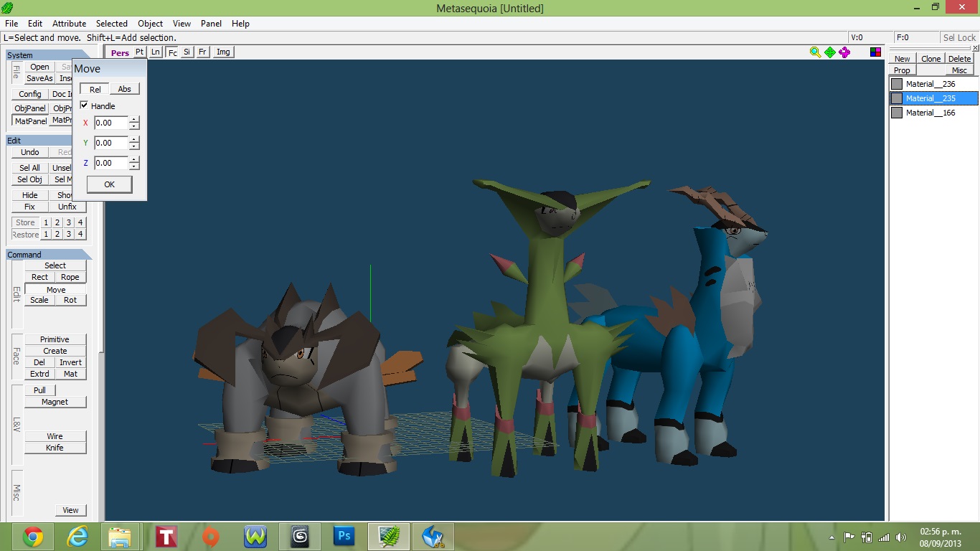This screenshot has width=980, height=551.
Task: Decrease the X value with the down stepper arrow
Action: (134, 126)
